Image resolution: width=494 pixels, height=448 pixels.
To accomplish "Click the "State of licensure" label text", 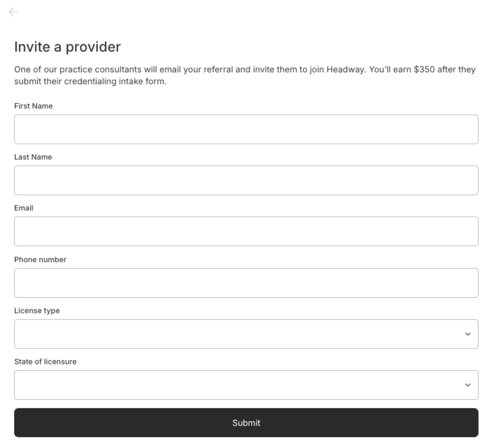I will click(x=45, y=362).
